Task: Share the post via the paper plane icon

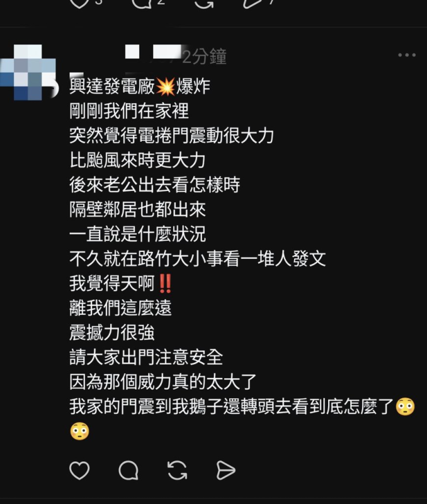Action: tap(226, 471)
